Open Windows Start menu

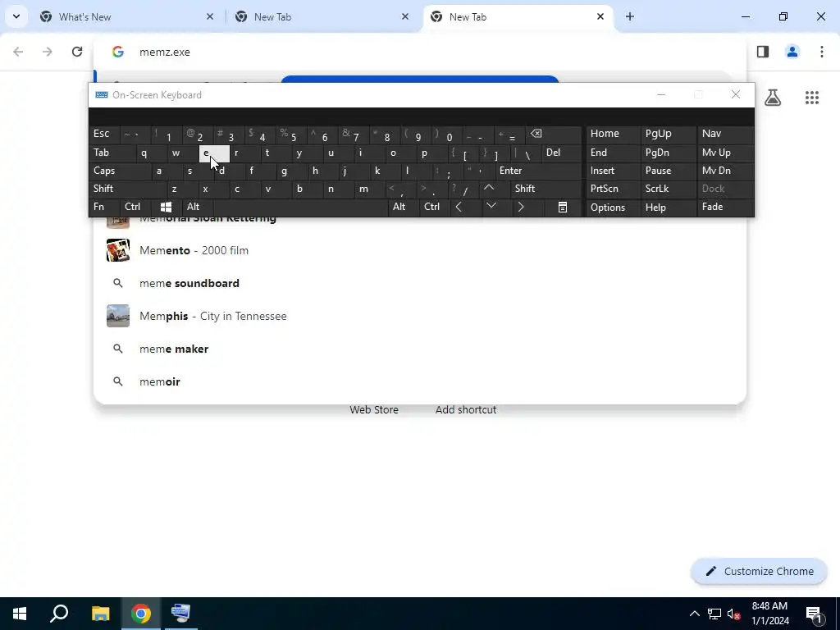[20, 614]
